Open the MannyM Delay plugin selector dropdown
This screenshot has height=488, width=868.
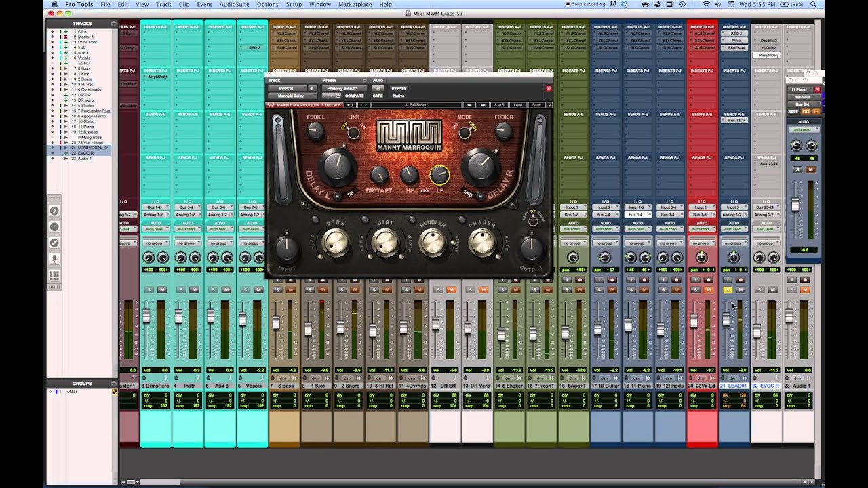point(293,96)
